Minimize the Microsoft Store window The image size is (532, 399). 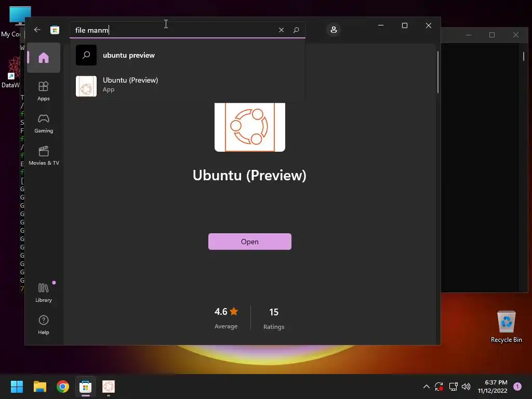click(x=381, y=25)
